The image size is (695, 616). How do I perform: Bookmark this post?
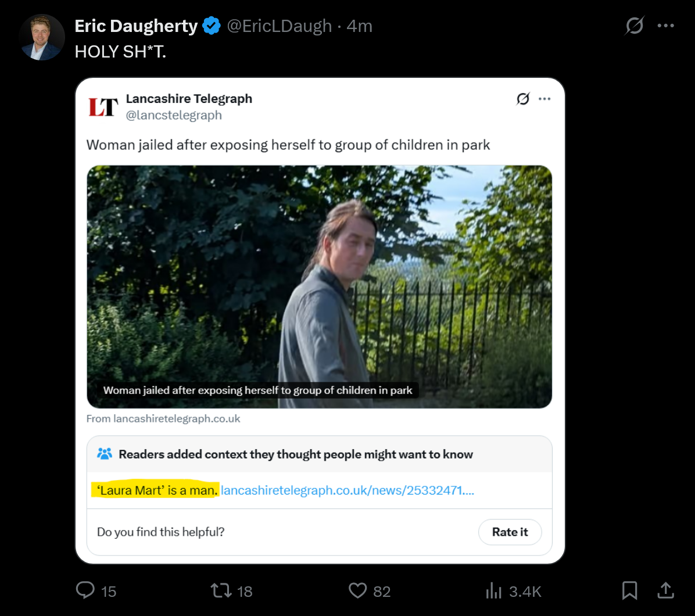pos(629,590)
